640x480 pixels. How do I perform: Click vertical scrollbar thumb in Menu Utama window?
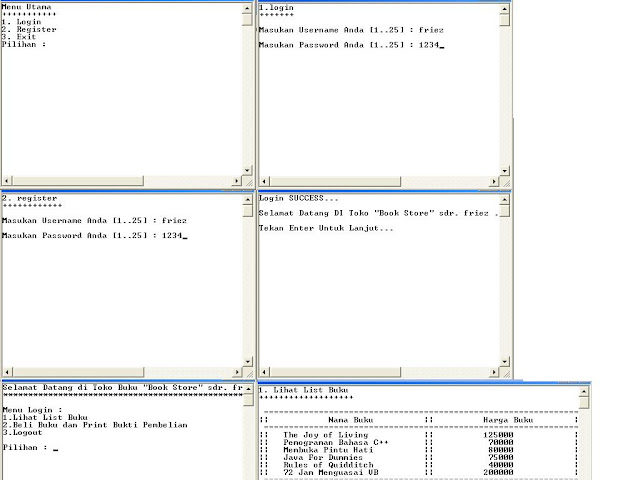(x=247, y=19)
